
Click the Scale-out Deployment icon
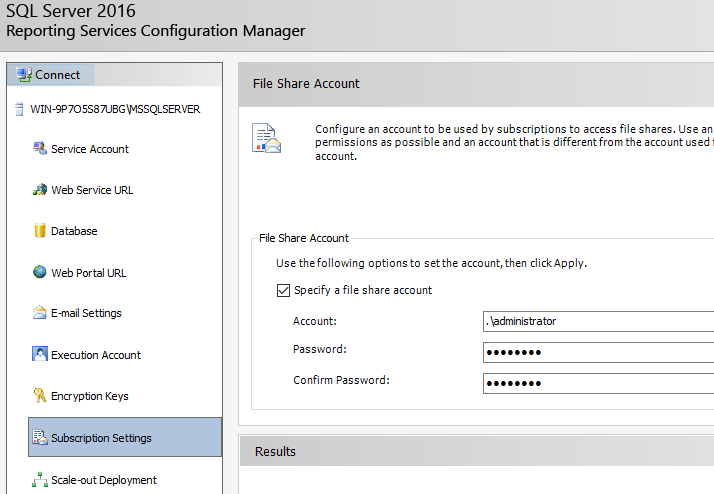[40, 480]
